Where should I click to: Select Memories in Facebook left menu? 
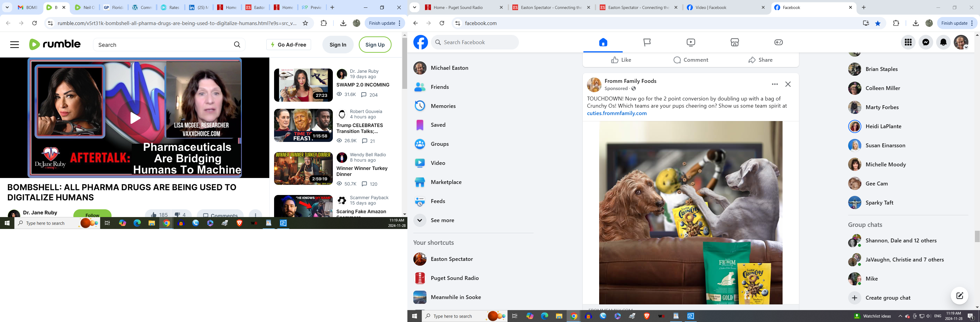click(x=443, y=106)
